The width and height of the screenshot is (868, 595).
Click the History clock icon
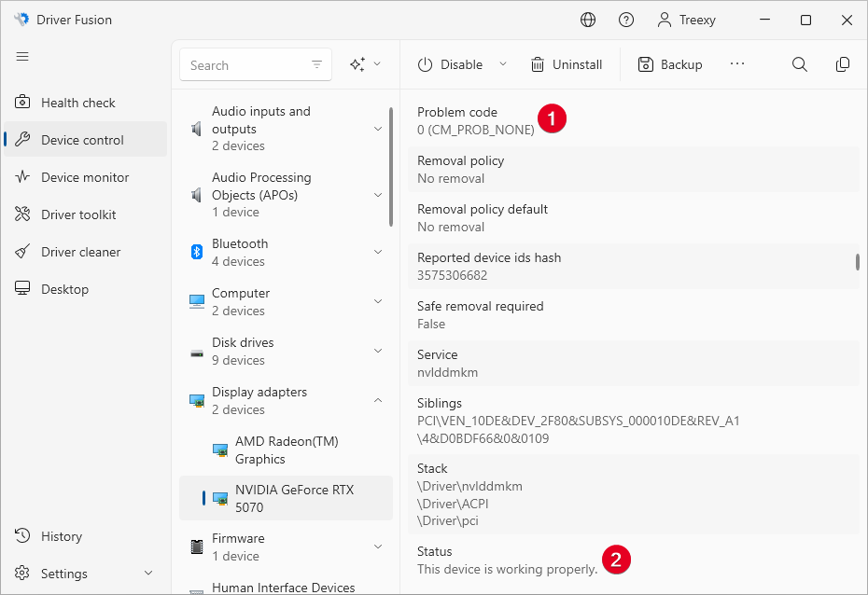click(x=22, y=536)
